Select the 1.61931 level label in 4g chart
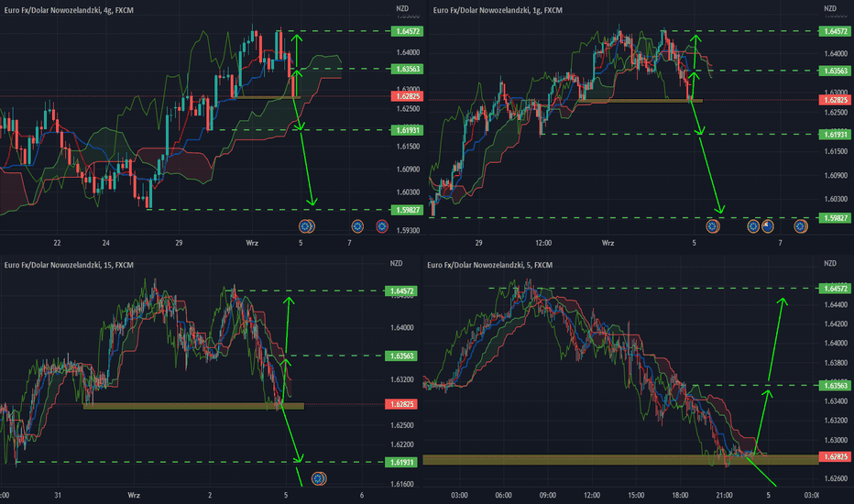 tap(407, 130)
